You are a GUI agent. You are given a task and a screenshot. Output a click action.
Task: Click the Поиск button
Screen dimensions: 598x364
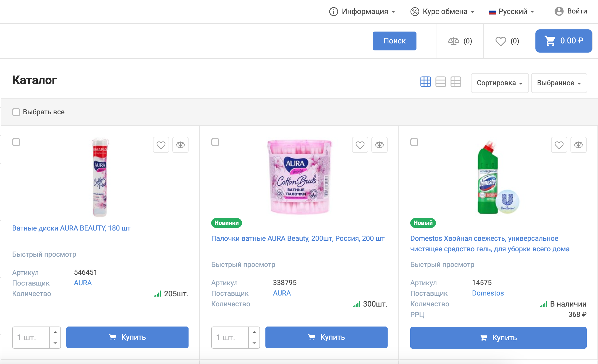click(394, 41)
